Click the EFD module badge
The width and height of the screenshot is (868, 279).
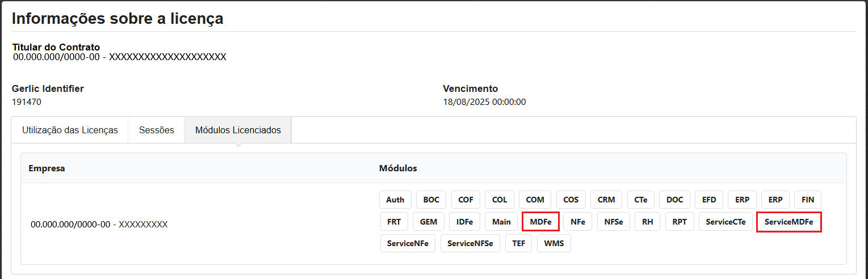[709, 200]
